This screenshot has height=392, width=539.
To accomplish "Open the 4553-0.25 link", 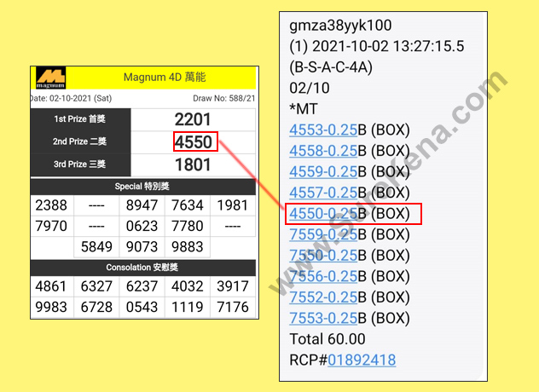I will point(323,130).
